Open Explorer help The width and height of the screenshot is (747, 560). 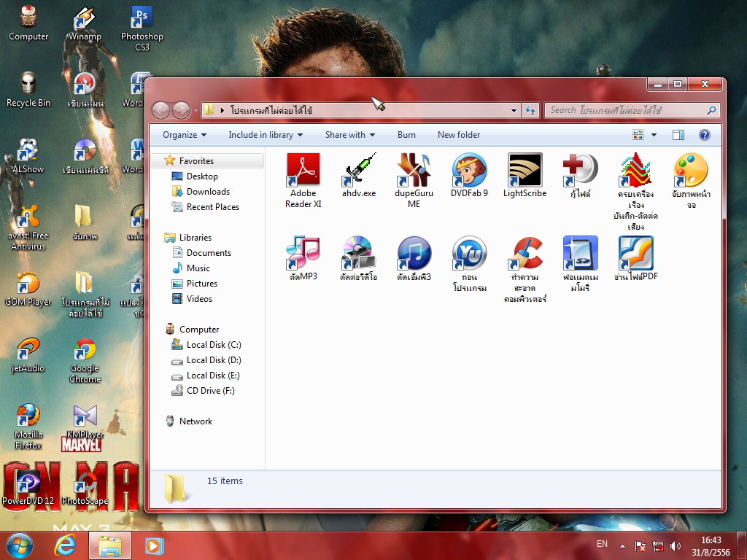[x=704, y=135]
